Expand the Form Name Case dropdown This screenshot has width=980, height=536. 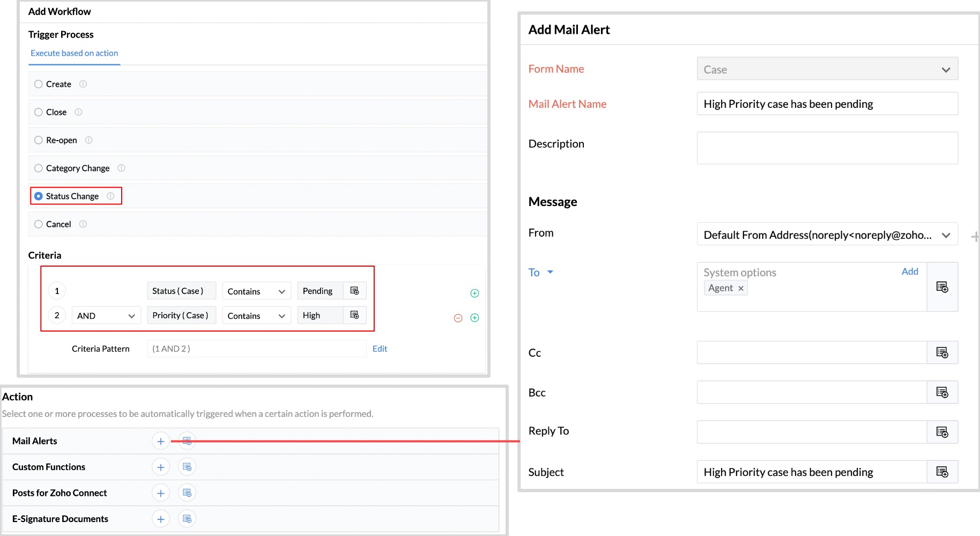[x=827, y=69]
